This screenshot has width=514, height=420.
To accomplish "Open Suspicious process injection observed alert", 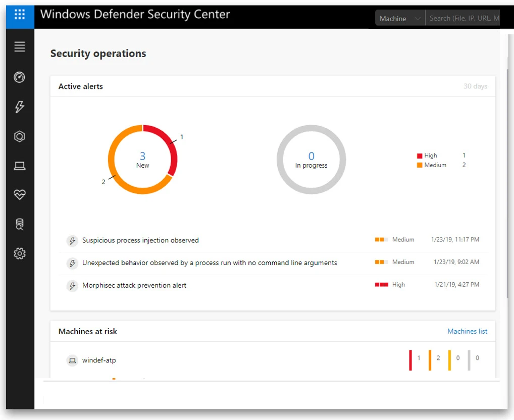I will coord(140,240).
